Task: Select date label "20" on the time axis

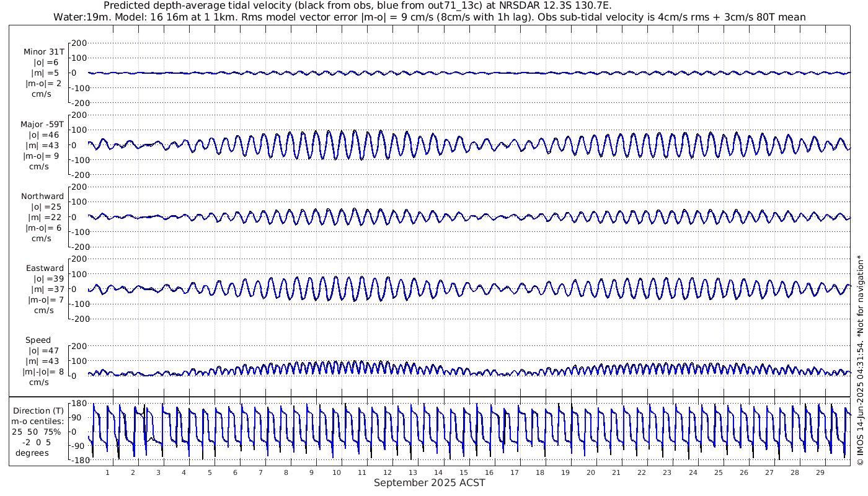Action: tap(591, 472)
